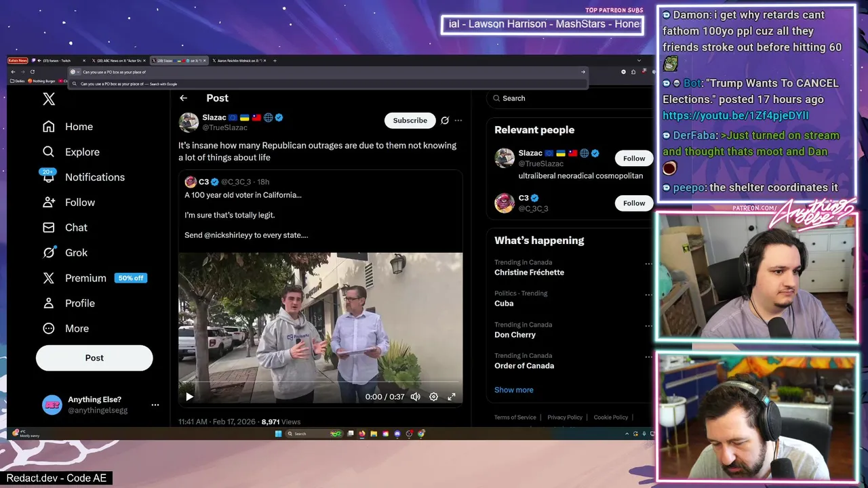Open the Follow sidebar item
Image resolution: width=868 pixels, height=488 pixels.
(68, 202)
